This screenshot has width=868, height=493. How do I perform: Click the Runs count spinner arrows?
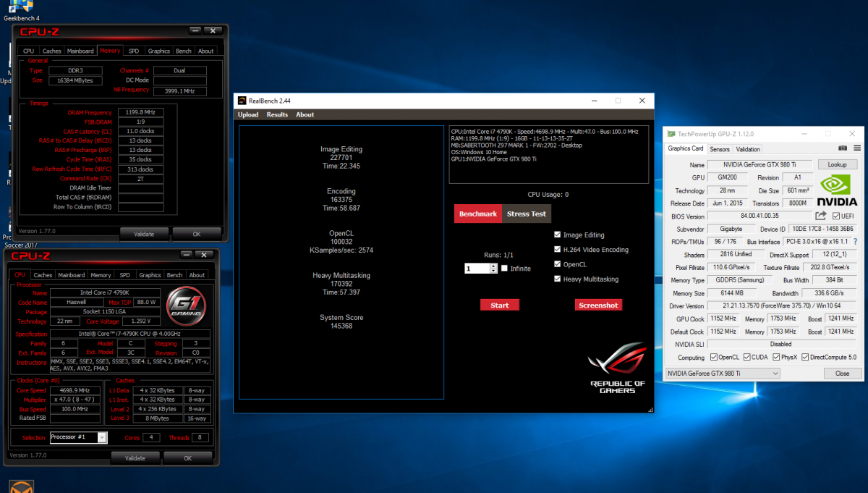coord(493,268)
